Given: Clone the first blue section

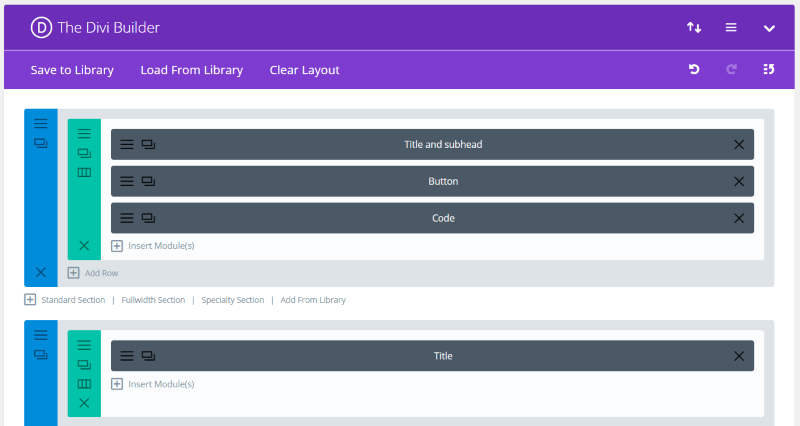Looking at the screenshot, I should (41, 143).
